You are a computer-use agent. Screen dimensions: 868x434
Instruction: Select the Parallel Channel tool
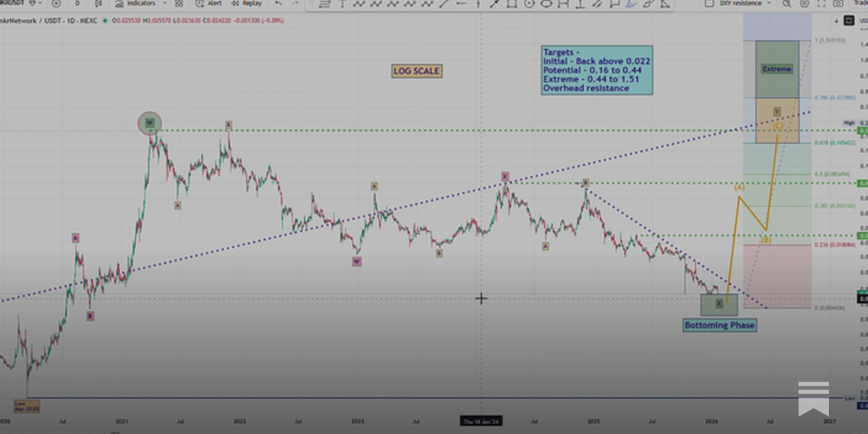click(597, 4)
